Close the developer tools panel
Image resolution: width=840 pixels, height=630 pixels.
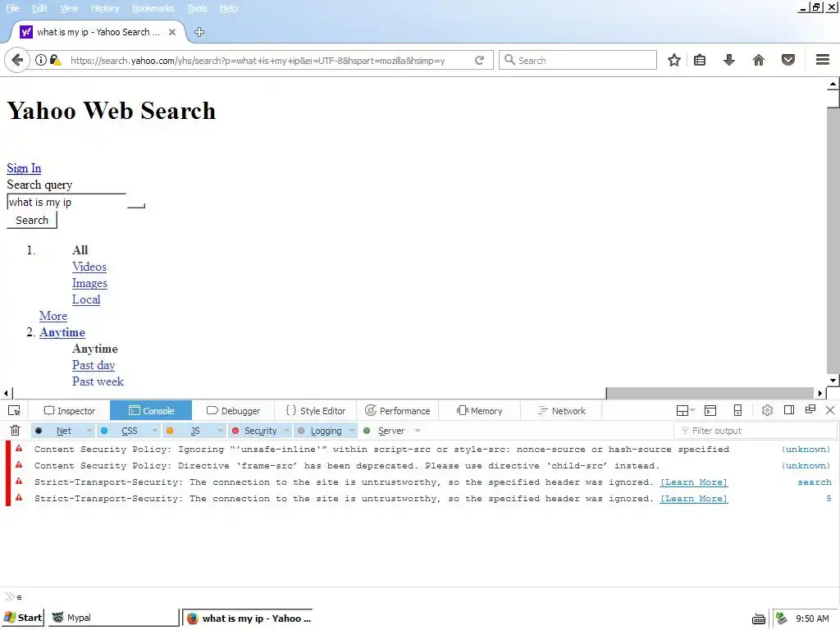tap(830, 410)
